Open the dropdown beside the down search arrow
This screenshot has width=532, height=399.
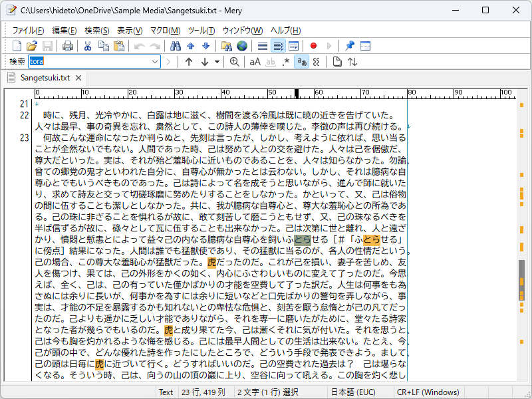[x=217, y=62]
